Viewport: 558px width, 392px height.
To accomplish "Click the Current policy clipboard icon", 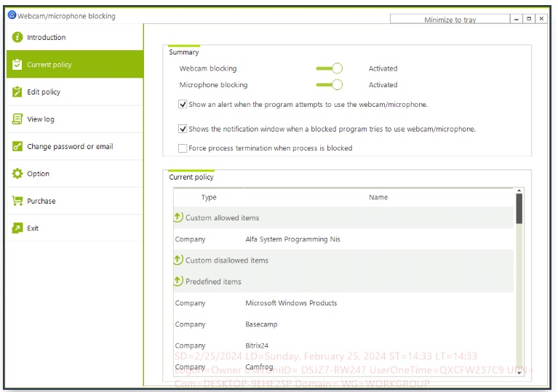I will [17, 65].
